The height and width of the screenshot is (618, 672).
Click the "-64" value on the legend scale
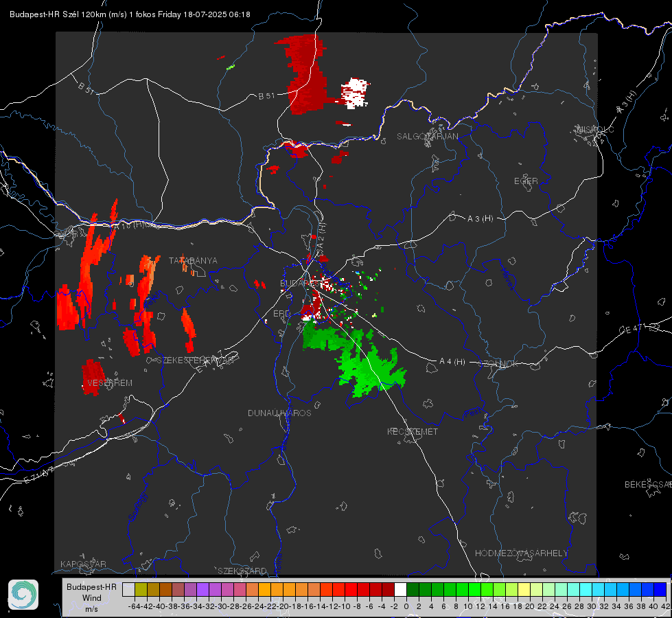click(x=134, y=606)
